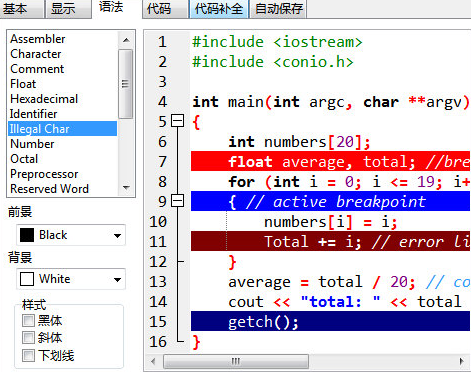Viewport: 471px width, 372px height.
Task: Click the int main declaration line
Action: 331,102
